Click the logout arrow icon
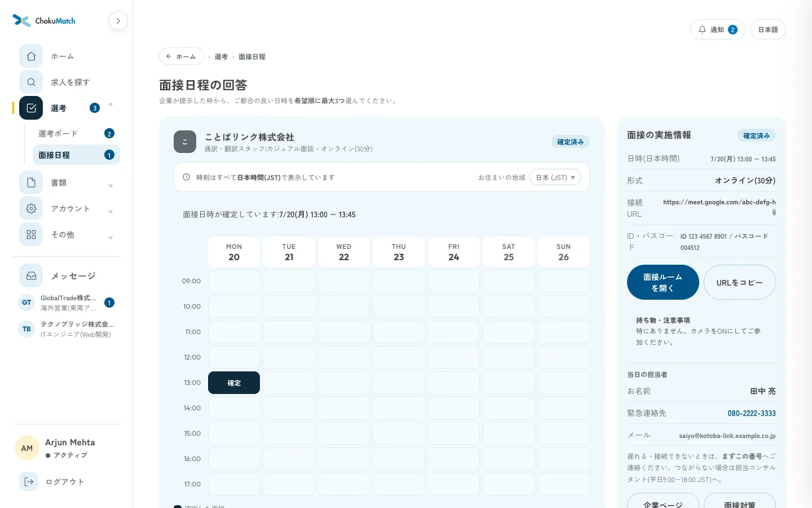The width and height of the screenshot is (812, 508). pyautogui.click(x=29, y=481)
